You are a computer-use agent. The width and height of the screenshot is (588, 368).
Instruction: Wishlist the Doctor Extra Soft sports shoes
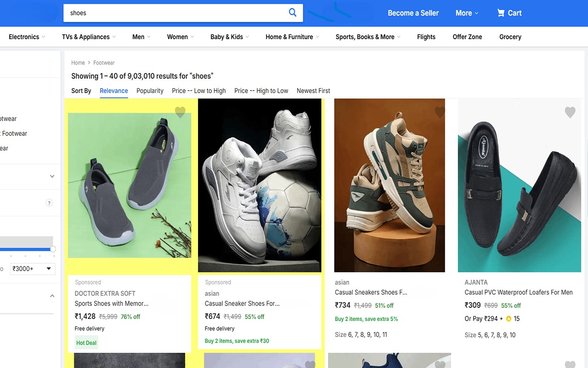pyautogui.click(x=180, y=112)
